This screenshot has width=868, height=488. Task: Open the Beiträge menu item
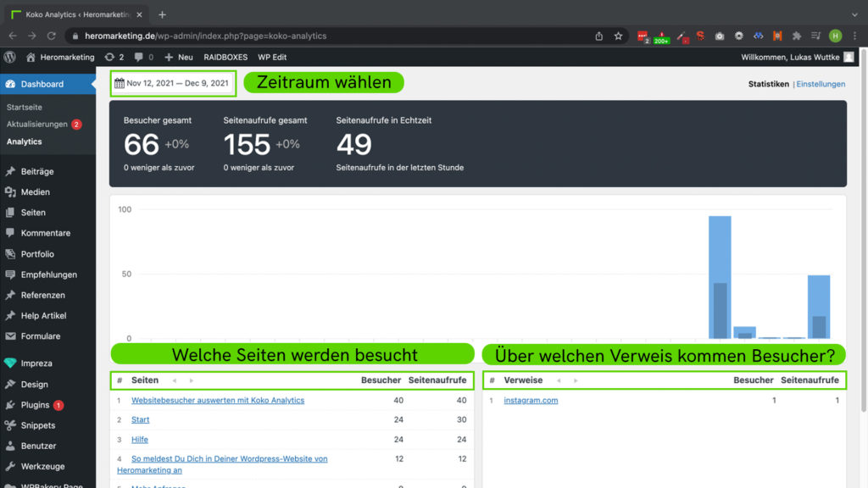(x=36, y=171)
